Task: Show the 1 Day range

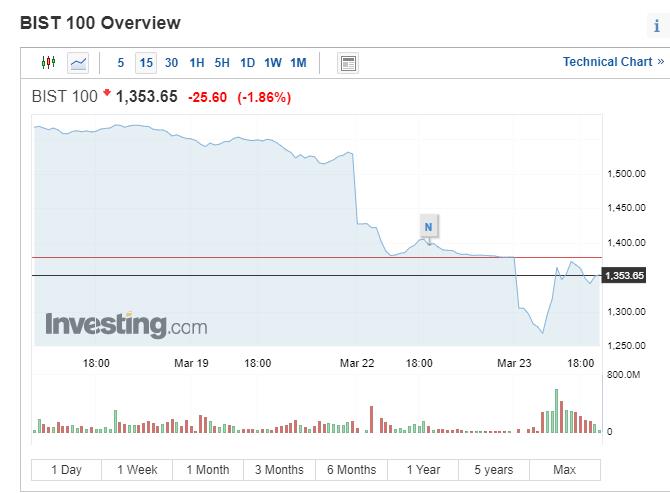Action: point(66,470)
